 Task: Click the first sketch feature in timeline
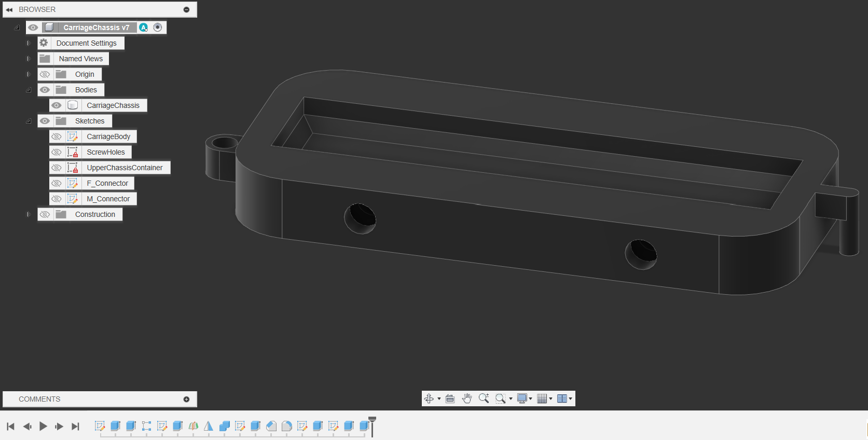point(100,426)
